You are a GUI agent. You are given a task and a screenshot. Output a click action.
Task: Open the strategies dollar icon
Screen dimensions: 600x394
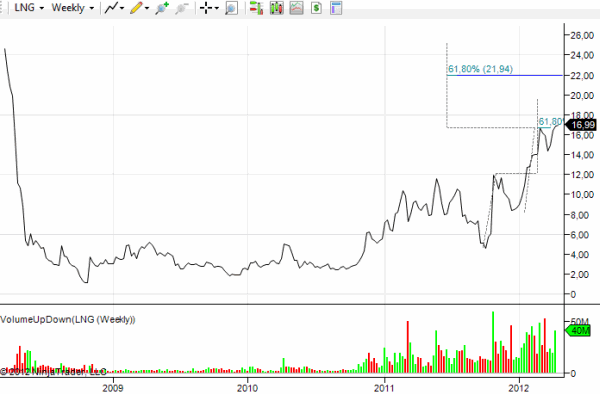(316, 8)
